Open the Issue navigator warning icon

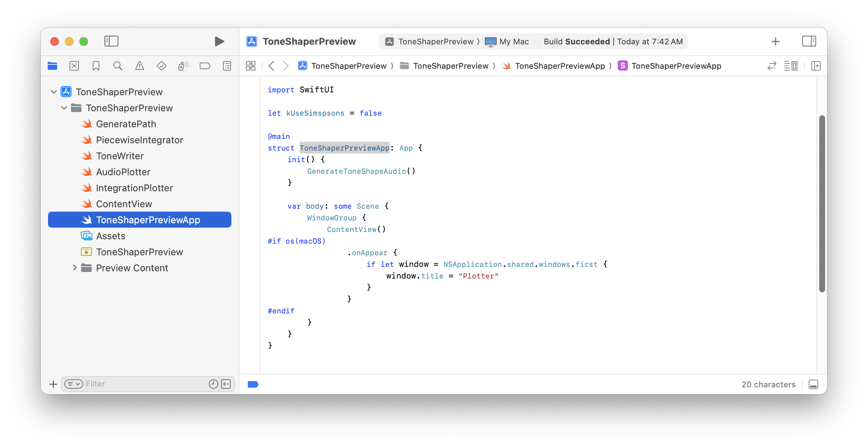pyautogui.click(x=139, y=66)
